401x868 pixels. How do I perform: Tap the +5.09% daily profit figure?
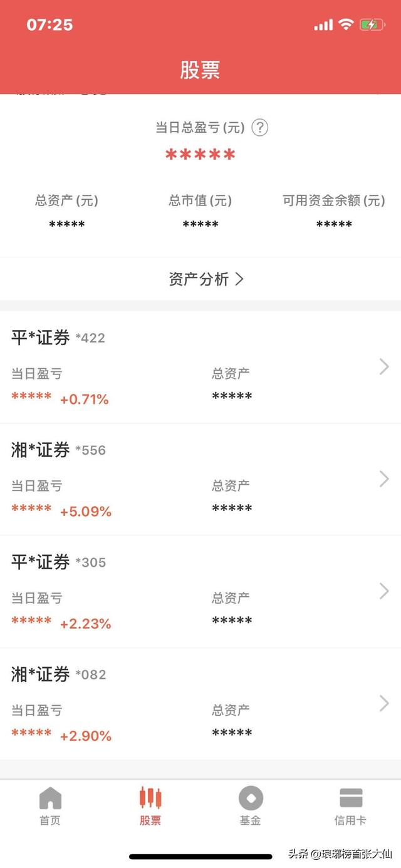(x=85, y=512)
